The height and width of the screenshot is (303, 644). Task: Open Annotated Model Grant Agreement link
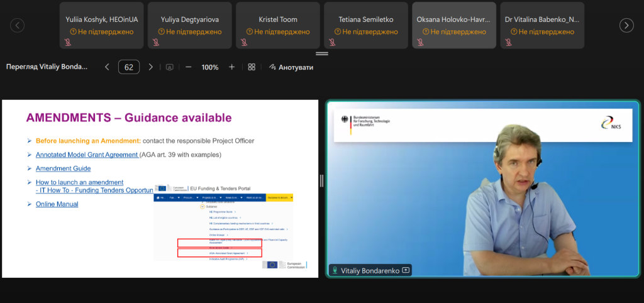click(x=87, y=155)
